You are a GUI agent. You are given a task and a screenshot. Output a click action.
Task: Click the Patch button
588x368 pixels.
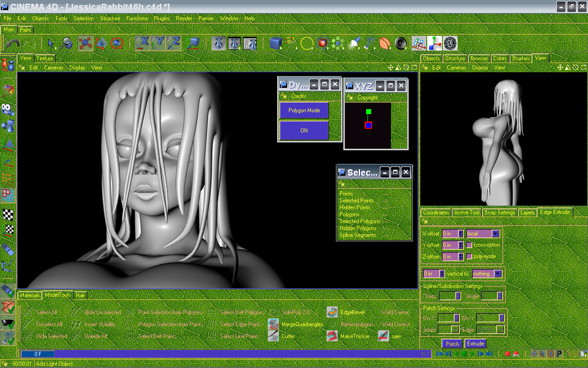tap(452, 344)
